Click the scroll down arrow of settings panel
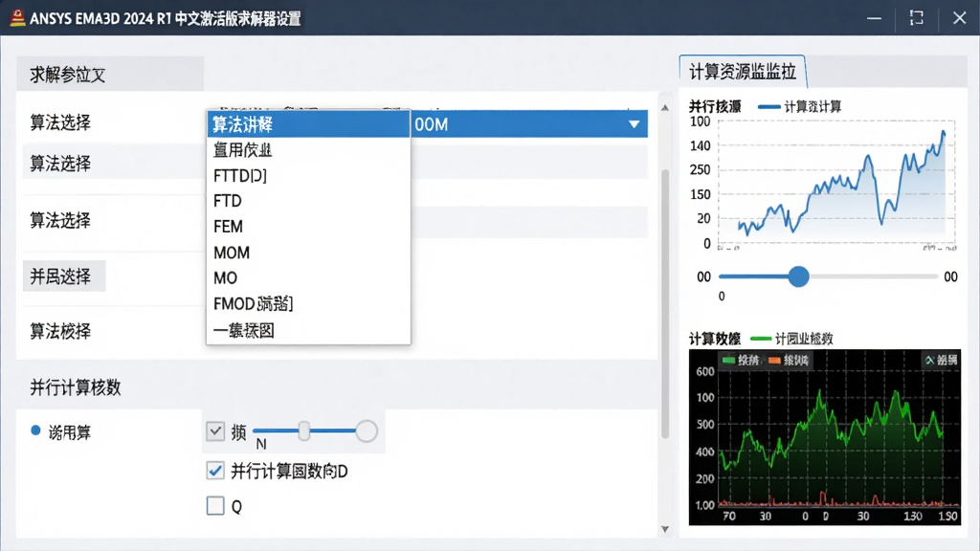980x551 pixels. pyautogui.click(x=665, y=529)
